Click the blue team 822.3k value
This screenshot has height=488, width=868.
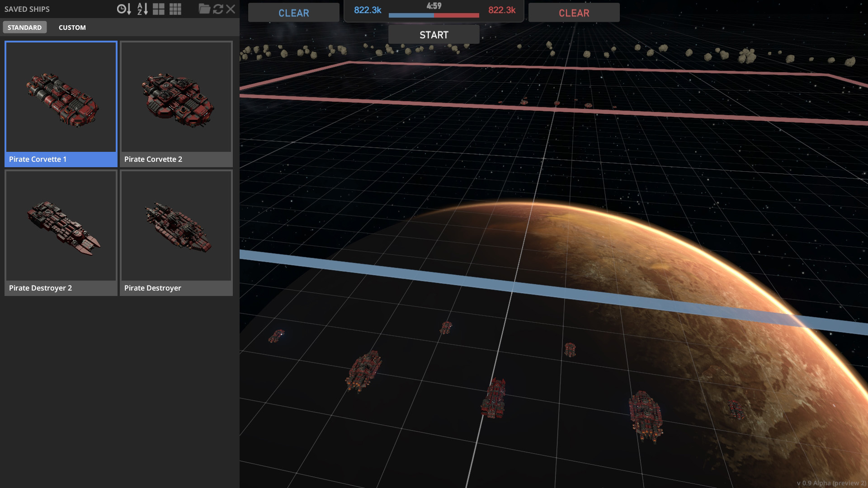click(368, 10)
